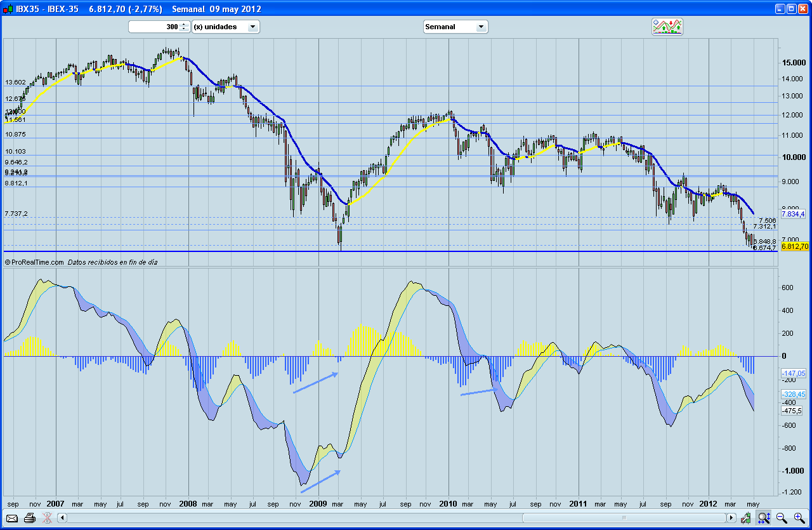This screenshot has height=530, width=812.
Task: Click the IBX35 candlestick window icon
Action: (x=6, y=9)
